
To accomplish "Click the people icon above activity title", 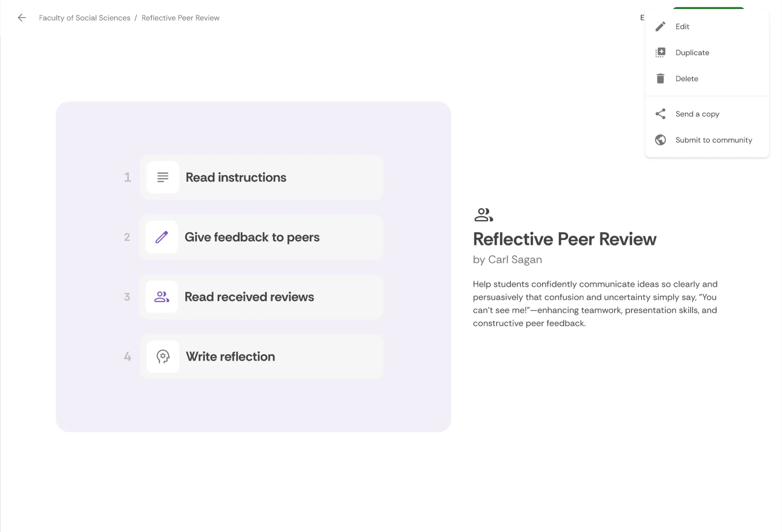I will [483, 215].
